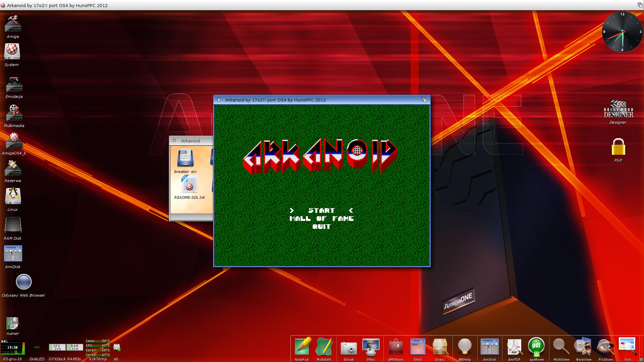Launch NotePad from the dock
The width and height of the screenshot is (644, 362).
point(302,347)
